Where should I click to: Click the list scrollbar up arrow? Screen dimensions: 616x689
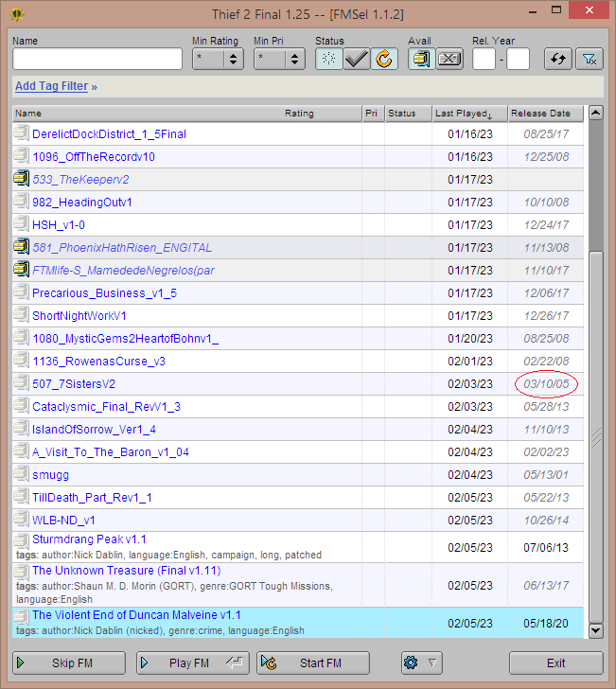pyautogui.click(x=596, y=113)
